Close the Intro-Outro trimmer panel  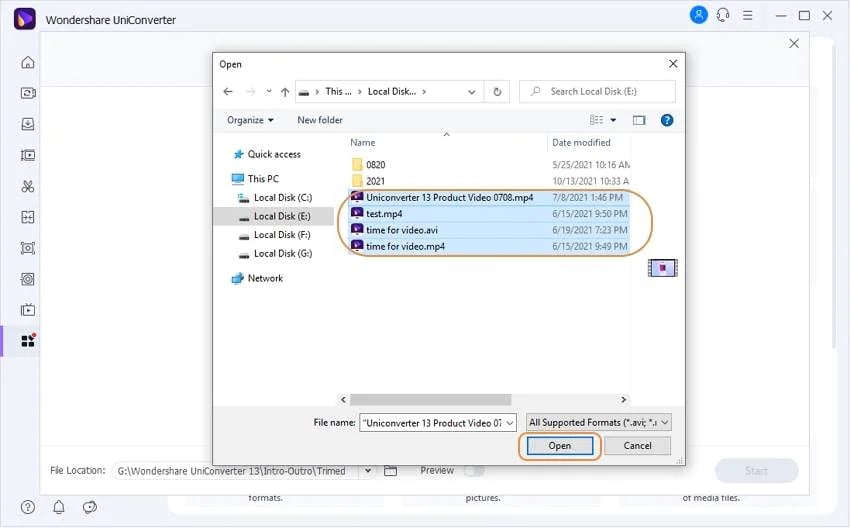pyautogui.click(x=794, y=43)
